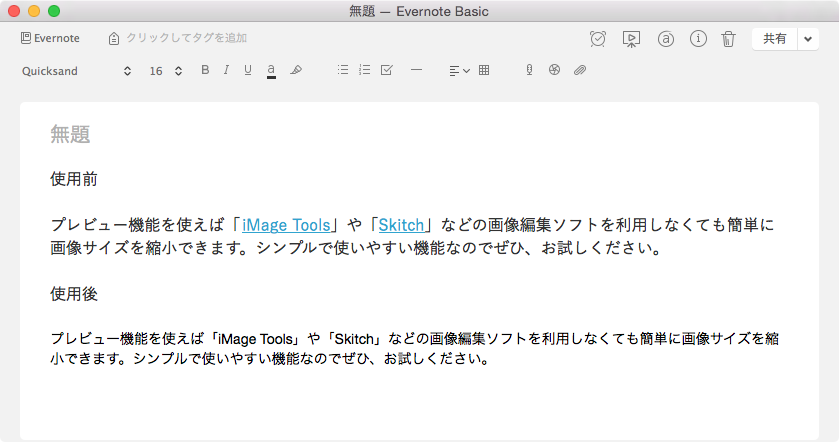The height and width of the screenshot is (442, 839).
Task: Insert a table
Action: coord(484,70)
